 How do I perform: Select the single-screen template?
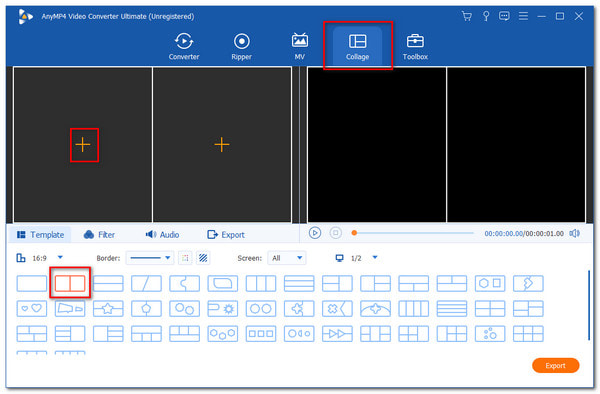tap(32, 283)
